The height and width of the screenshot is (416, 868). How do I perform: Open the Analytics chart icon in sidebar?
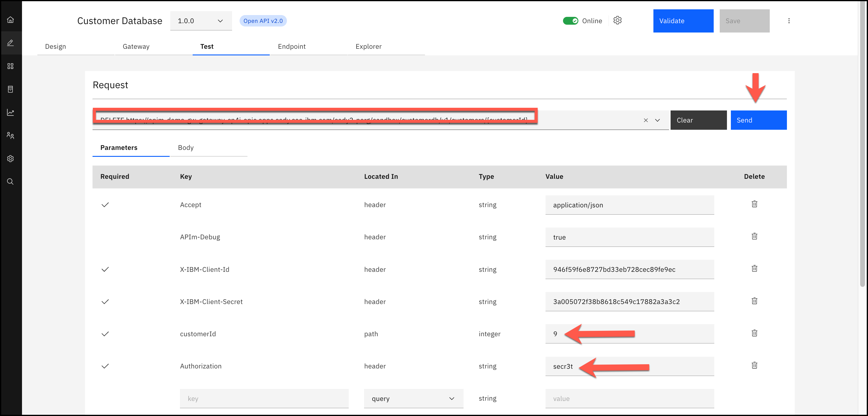(x=11, y=112)
